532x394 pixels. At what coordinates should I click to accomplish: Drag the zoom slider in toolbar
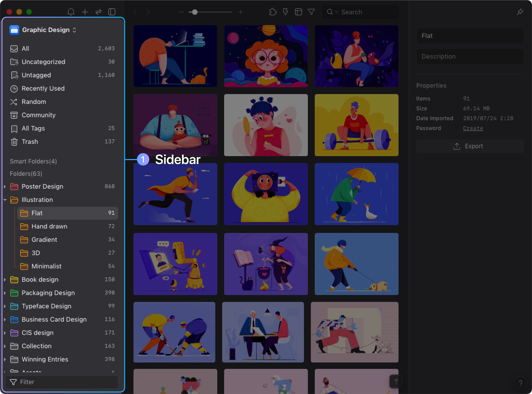click(x=194, y=12)
